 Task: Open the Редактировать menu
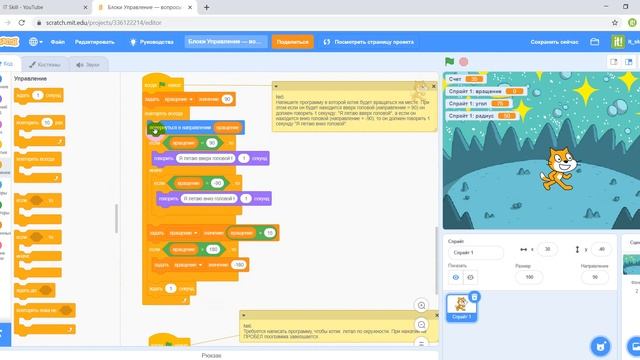[x=95, y=42]
